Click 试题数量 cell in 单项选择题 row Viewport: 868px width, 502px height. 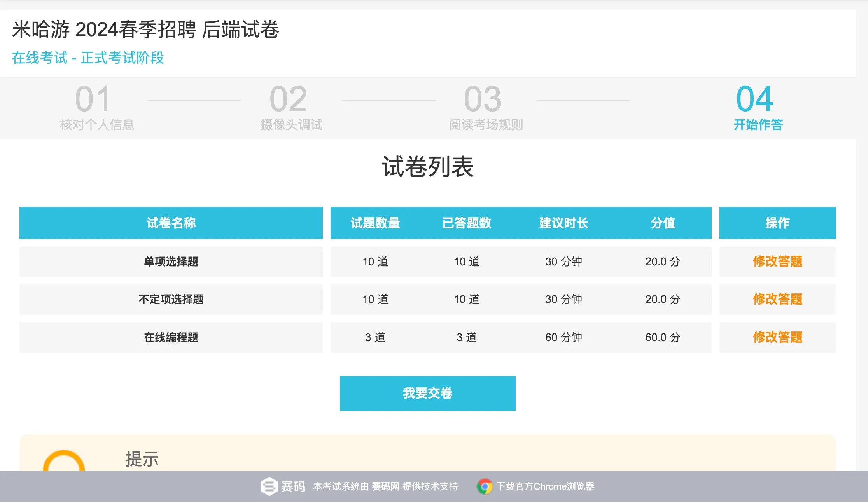(375, 261)
